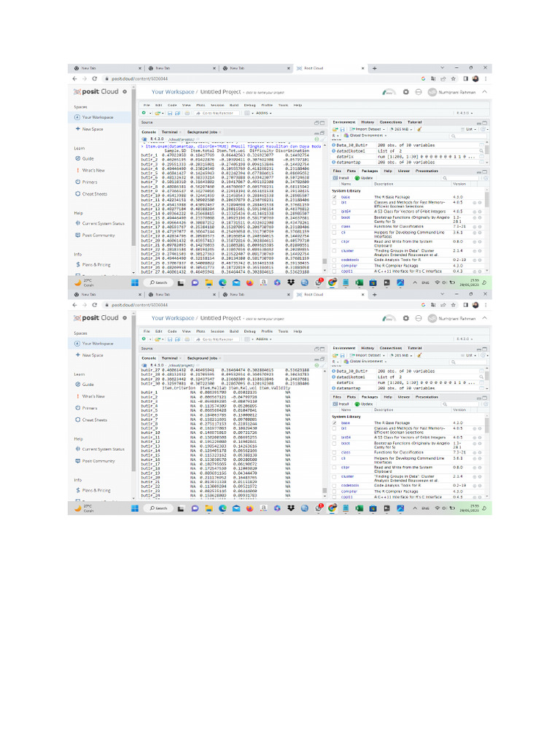Tick the cluster package checkbox in upper window
560x747 pixels.
point(334,250)
